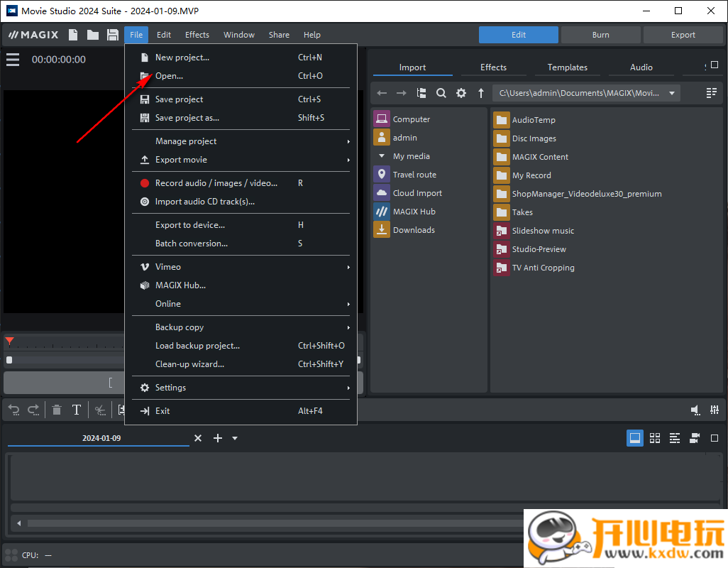Open the Slideshow music folder
Viewport: 728px width, 568px height.
[534, 230]
